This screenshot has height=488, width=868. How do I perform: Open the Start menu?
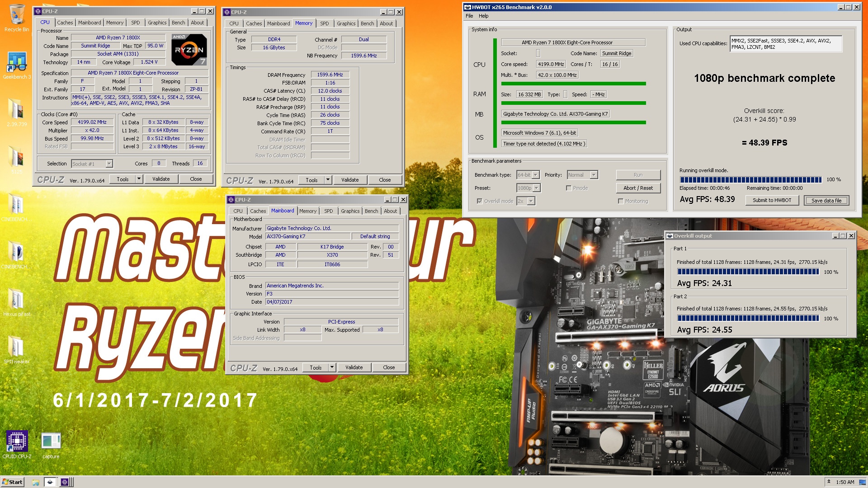(x=12, y=482)
